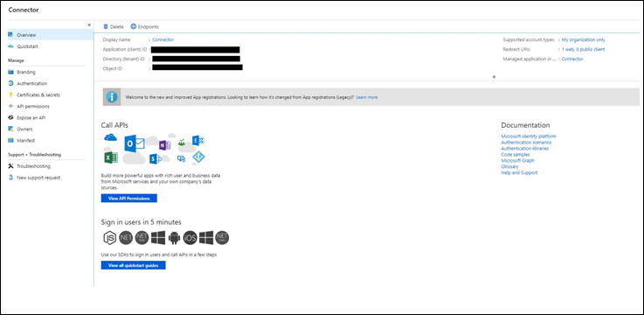Screen dimensions: 644x315
Task: Open the Help and Support link
Action: (x=519, y=172)
